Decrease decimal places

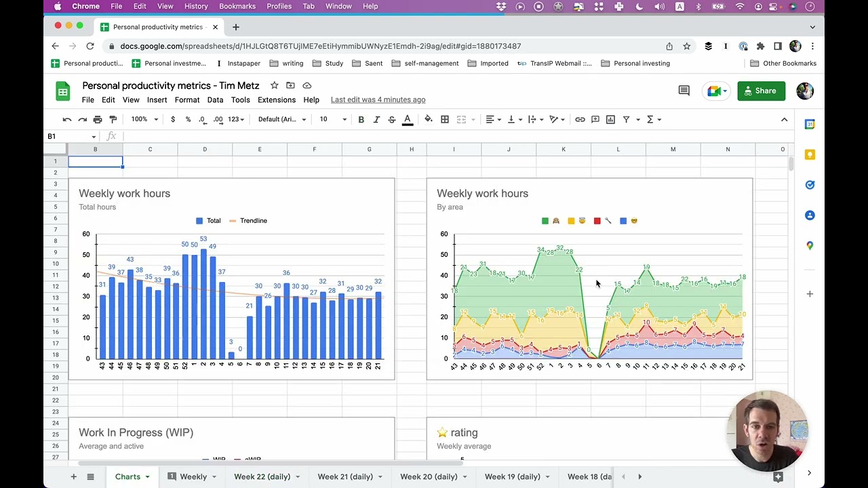click(202, 119)
